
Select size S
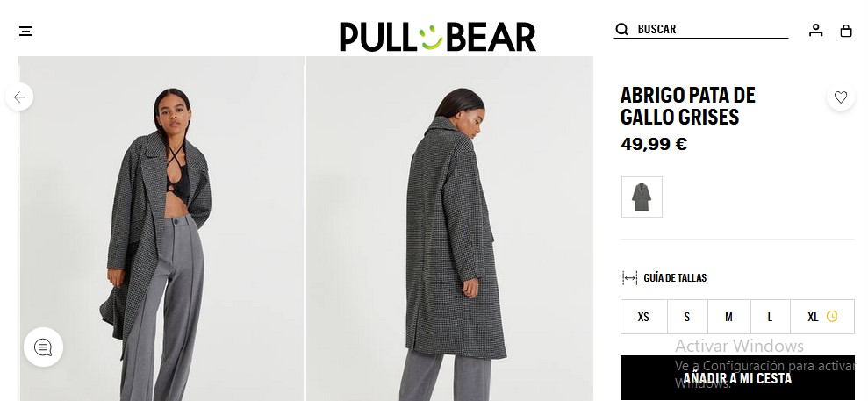(687, 317)
